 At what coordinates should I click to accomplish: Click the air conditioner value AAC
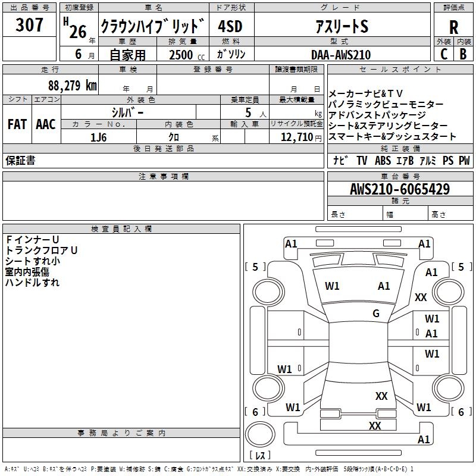click(46, 124)
